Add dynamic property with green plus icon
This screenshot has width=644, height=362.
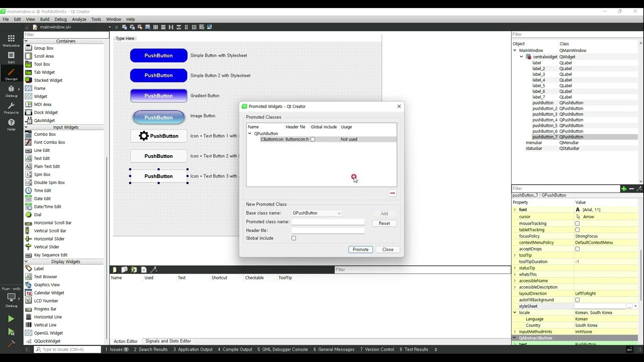[624, 189]
